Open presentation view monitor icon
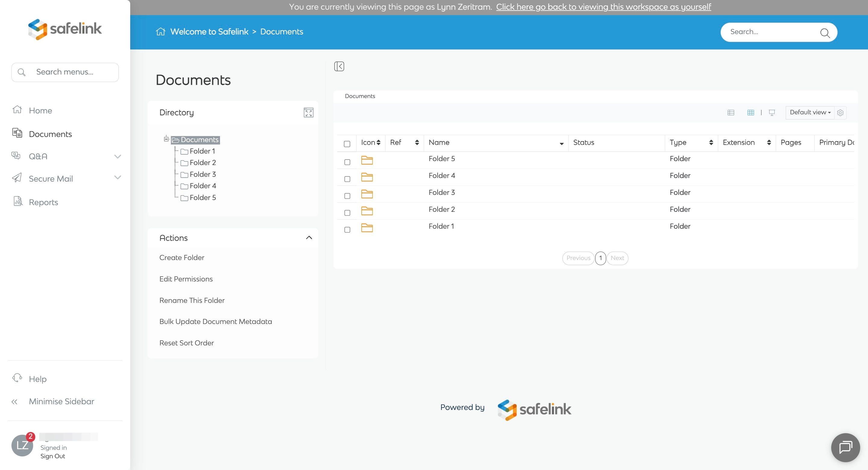Viewport: 868px width, 470px height. coord(772,113)
